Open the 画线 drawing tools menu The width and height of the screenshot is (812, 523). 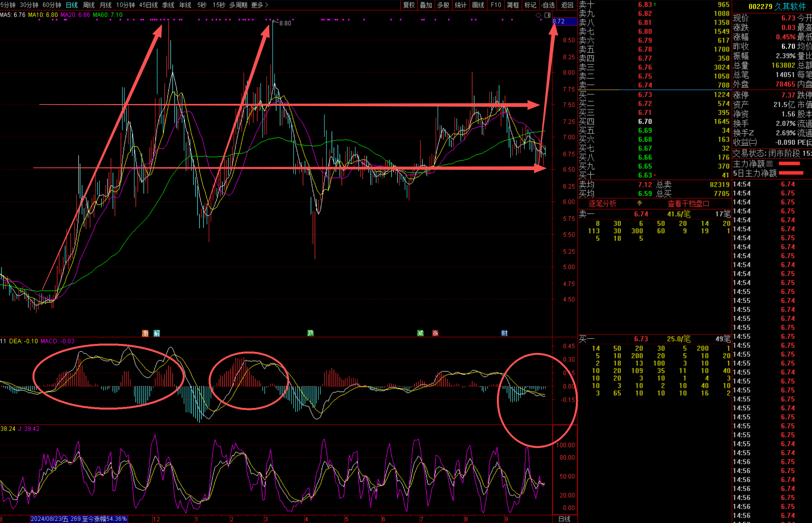pyautogui.click(x=478, y=5)
